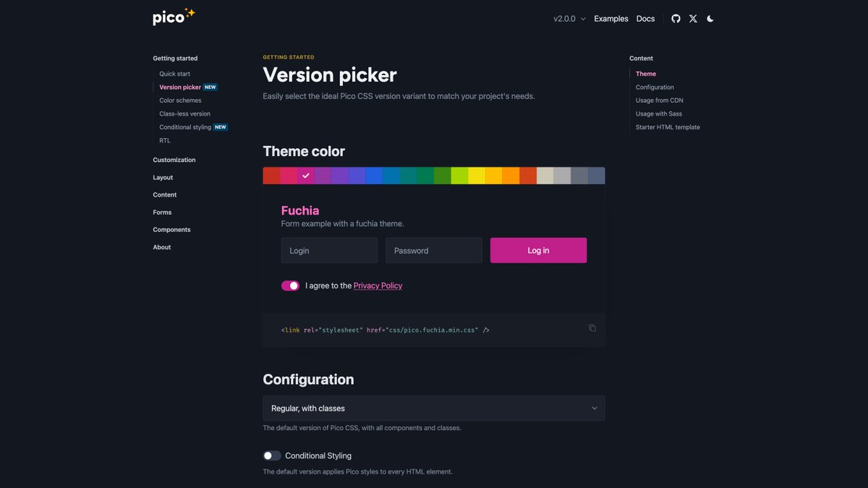
Task: Click the checkmarked fuchsia theme swatch
Action: [x=306, y=176]
